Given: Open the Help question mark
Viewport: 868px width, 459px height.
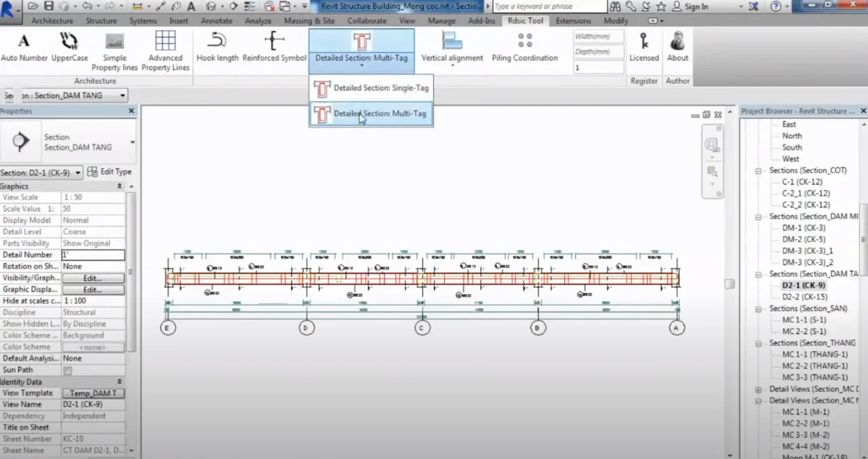Looking at the screenshot, I should click(x=776, y=6).
